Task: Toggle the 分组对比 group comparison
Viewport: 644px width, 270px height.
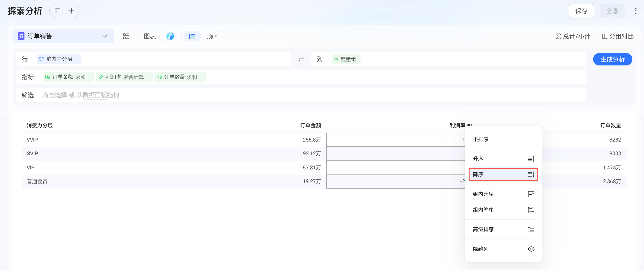Action: (618, 37)
